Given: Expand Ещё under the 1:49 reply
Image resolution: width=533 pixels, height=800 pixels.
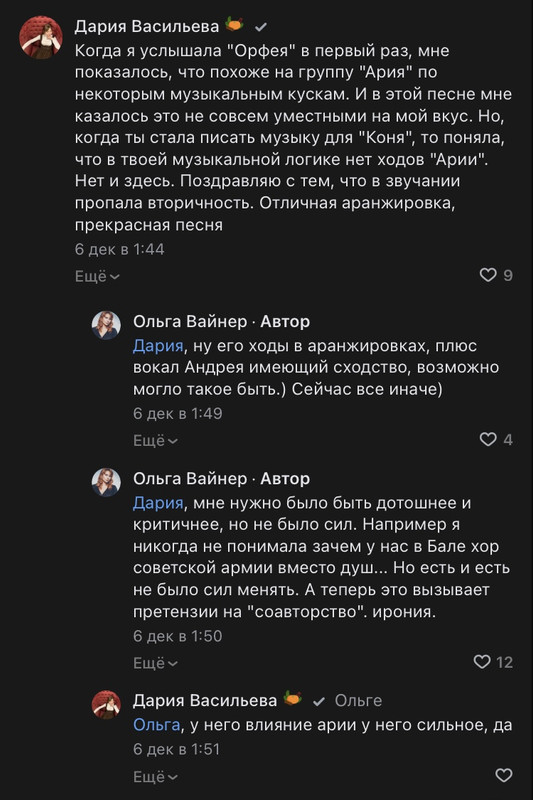Looking at the screenshot, I should (156, 440).
